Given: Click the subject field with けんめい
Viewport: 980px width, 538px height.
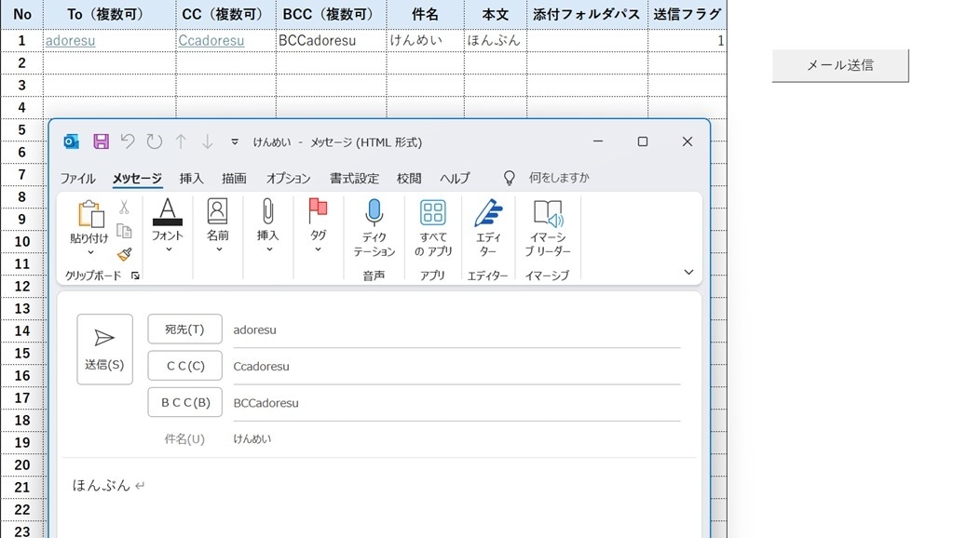Looking at the screenshot, I should click(x=456, y=438).
